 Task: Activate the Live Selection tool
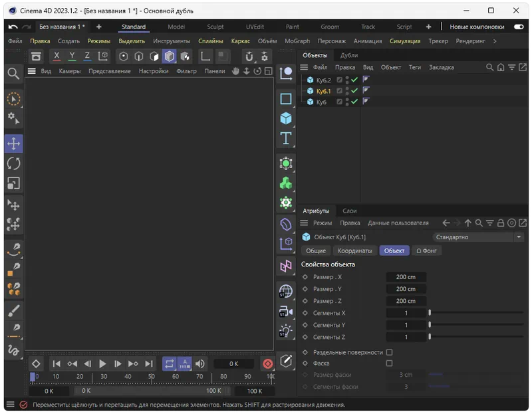[13, 99]
